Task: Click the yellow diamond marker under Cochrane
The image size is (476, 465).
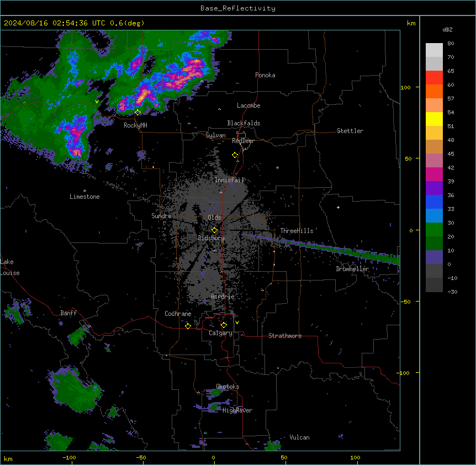Action: click(188, 326)
